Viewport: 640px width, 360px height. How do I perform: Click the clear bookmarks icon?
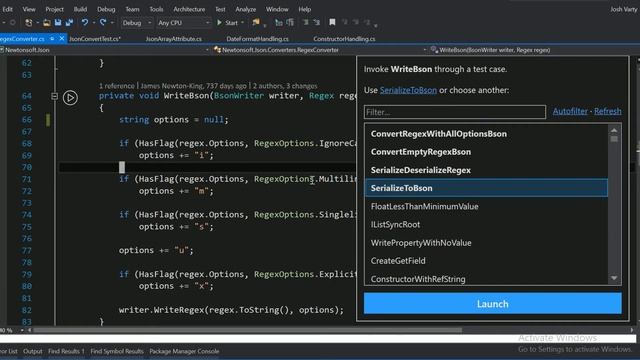click(367, 23)
